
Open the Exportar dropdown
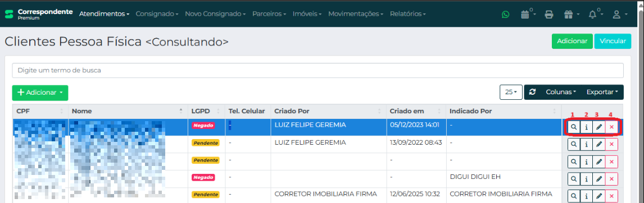click(602, 92)
